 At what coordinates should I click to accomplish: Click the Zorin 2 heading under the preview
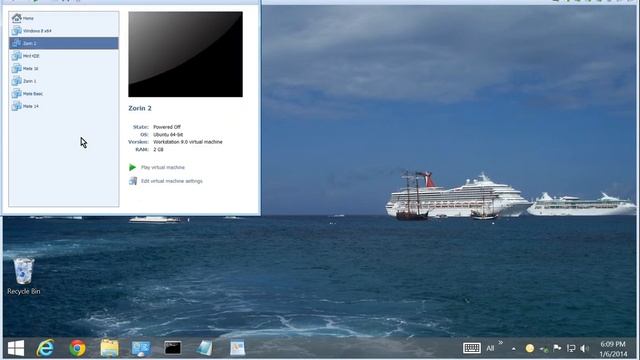140,108
